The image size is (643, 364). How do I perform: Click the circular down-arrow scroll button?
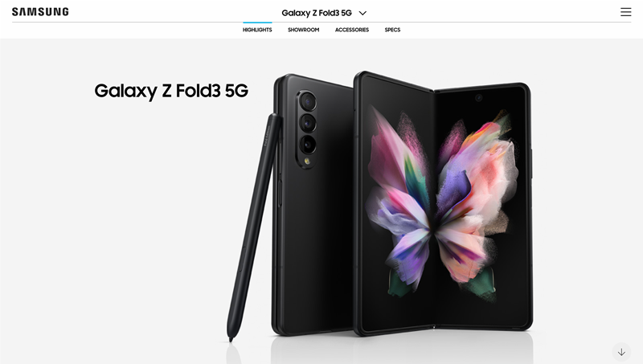coord(621,352)
